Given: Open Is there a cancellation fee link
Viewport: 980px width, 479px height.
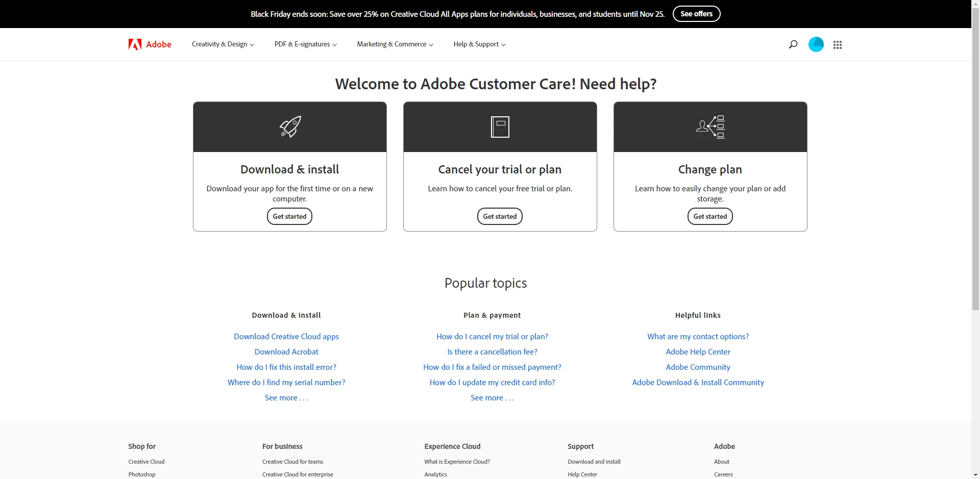Looking at the screenshot, I should (492, 352).
